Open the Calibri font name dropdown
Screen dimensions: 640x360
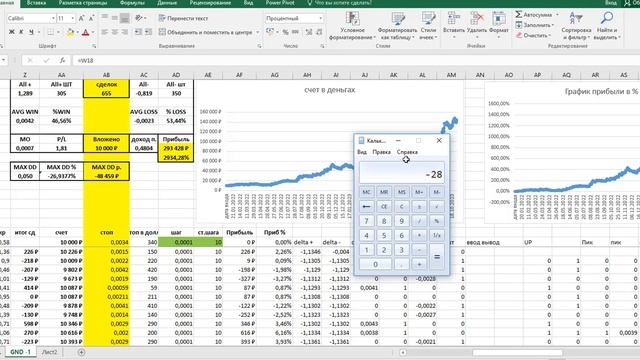(53, 18)
